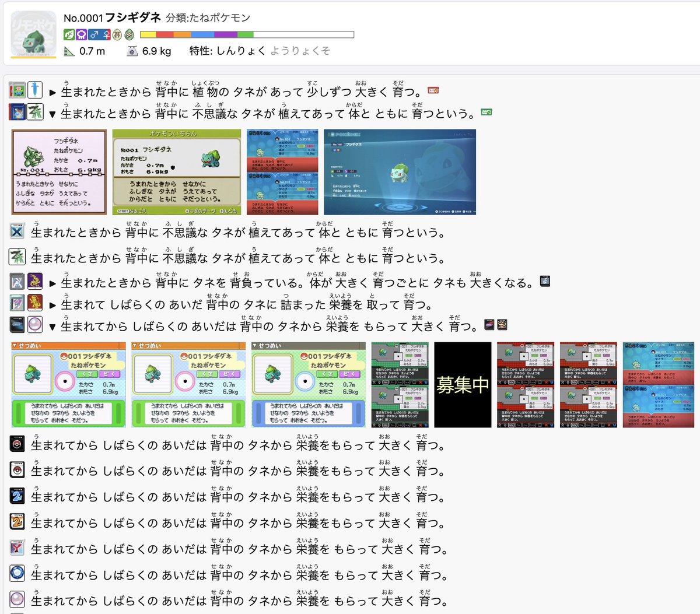Viewport: 700px width, 614px height.
Task: Click leaf-green game icon on expanded 不思議なタネ row
Action: point(35,111)
